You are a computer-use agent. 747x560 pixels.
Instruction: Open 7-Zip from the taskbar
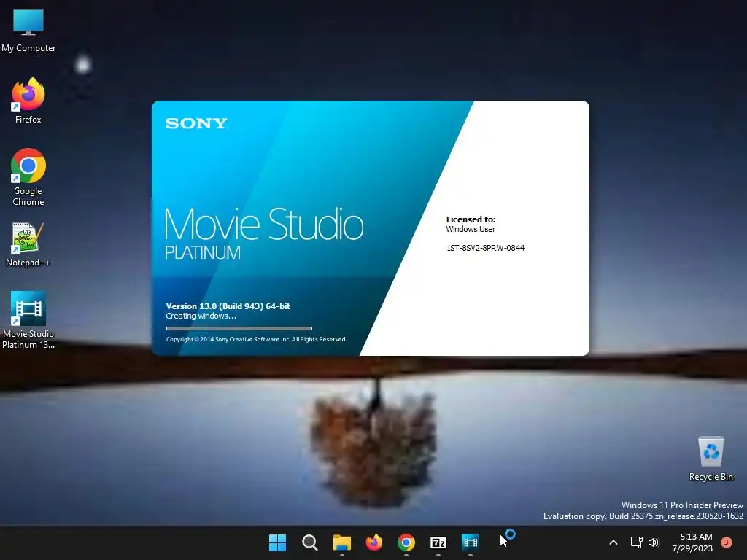[438, 542]
